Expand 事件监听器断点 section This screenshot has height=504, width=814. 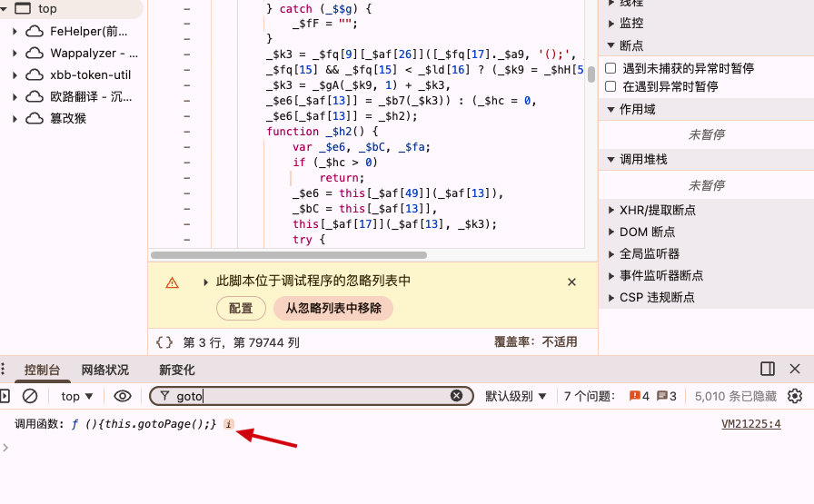[611, 276]
